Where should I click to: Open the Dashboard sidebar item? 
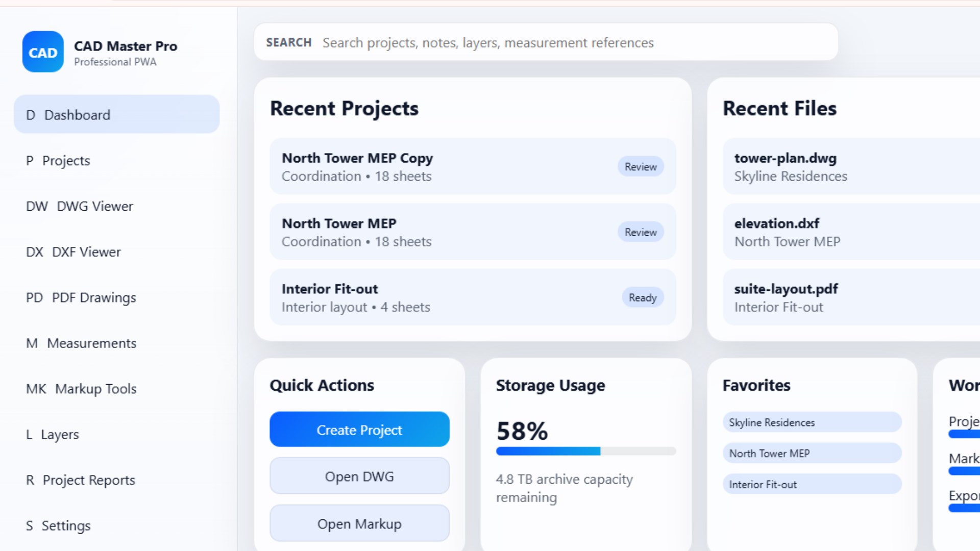[x=116, y=114]
